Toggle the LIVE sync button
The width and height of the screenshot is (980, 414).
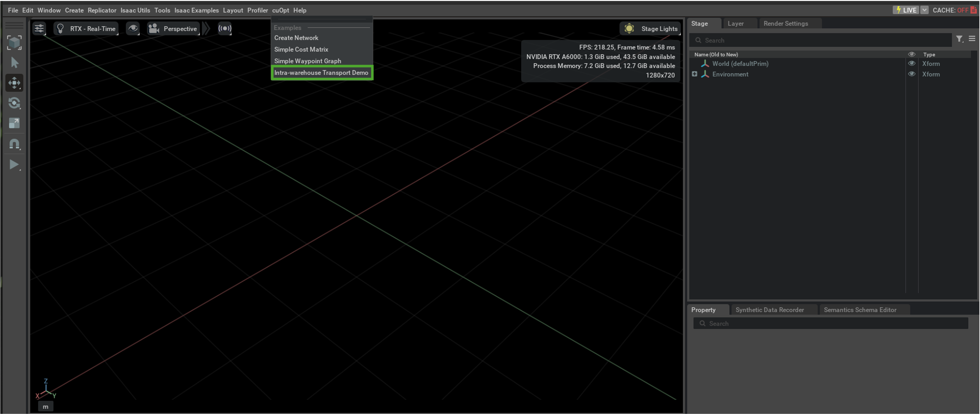[906, 10]
